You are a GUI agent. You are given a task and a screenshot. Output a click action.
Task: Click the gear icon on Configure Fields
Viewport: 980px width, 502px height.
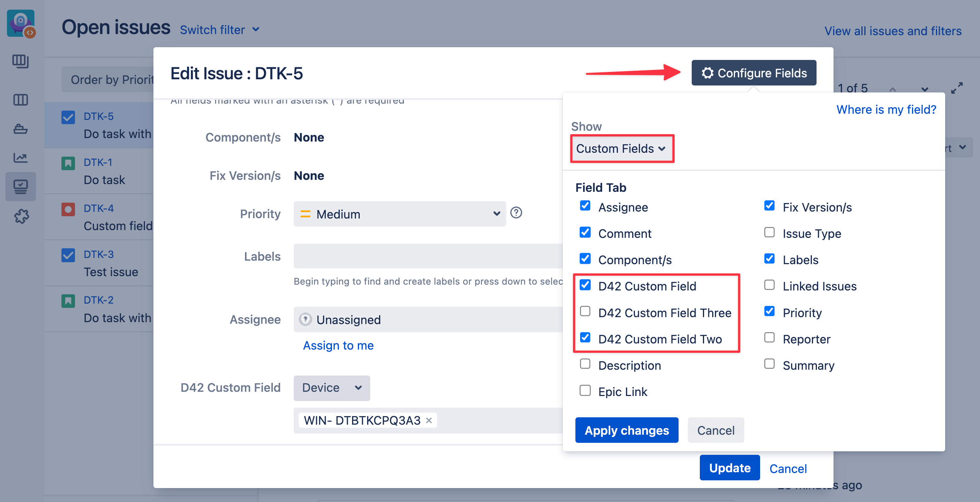click(708, 73)
